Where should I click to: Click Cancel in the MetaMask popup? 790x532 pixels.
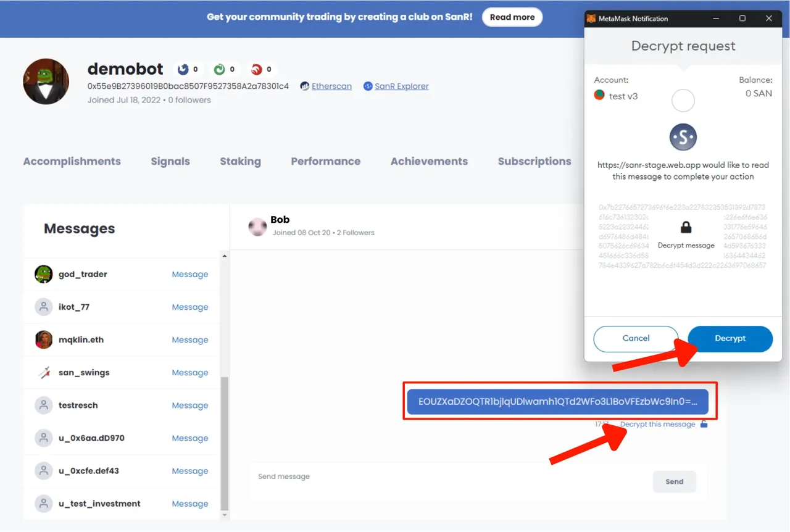(636, 338)
